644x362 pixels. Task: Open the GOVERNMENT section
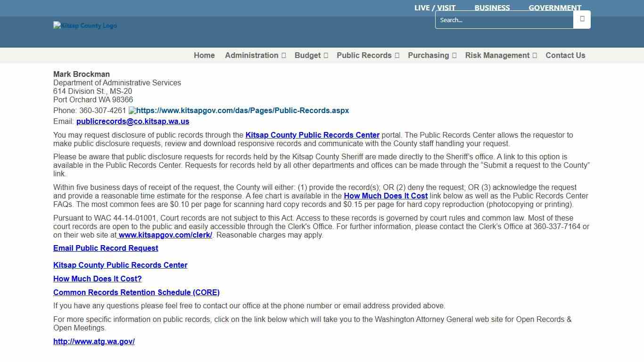(555, 8)
